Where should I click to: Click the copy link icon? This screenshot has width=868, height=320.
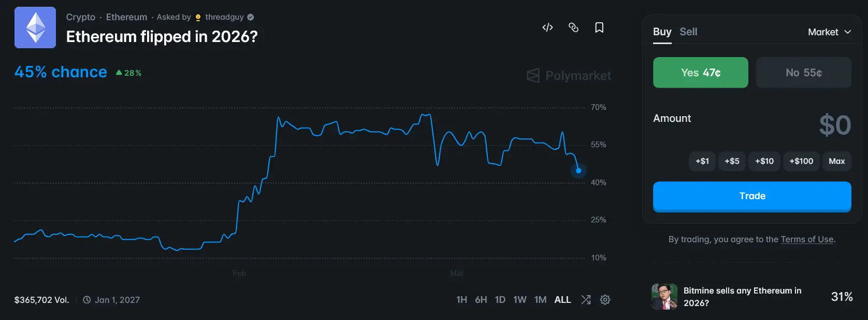(573, 27)
